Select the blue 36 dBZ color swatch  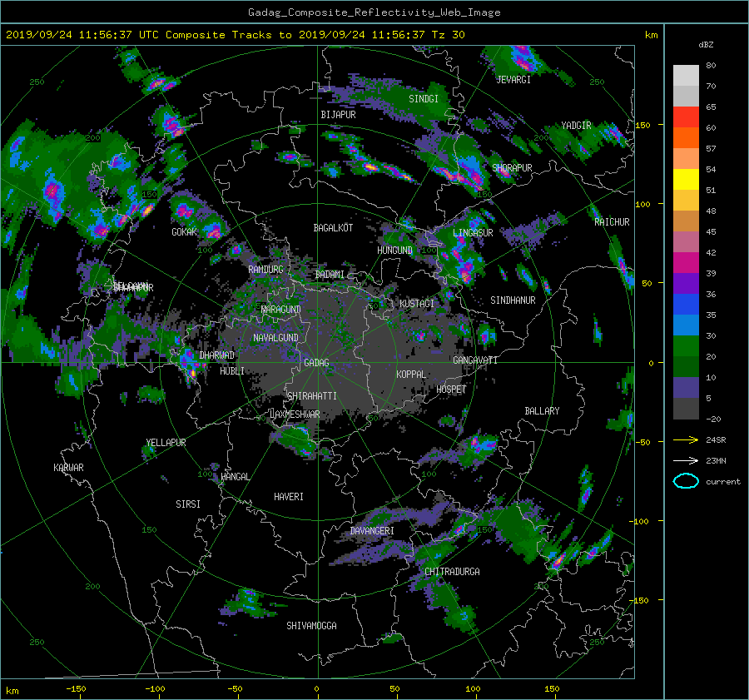686,305
